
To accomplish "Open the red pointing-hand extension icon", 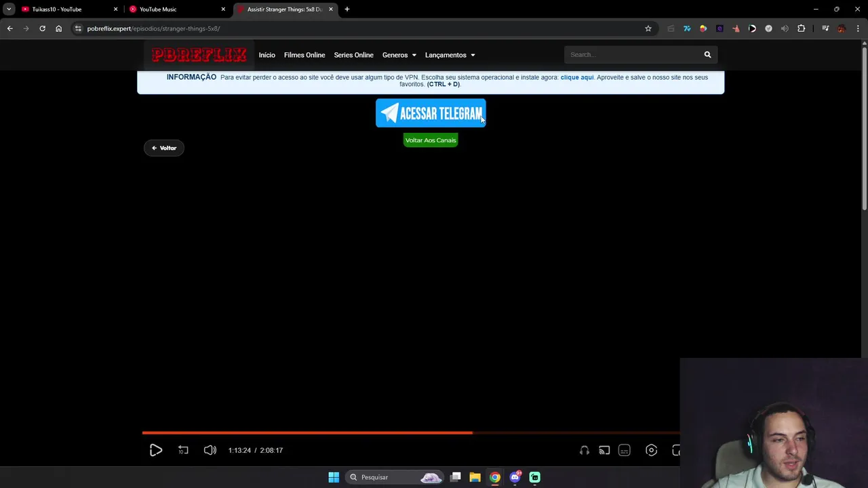I will [736, 28].
